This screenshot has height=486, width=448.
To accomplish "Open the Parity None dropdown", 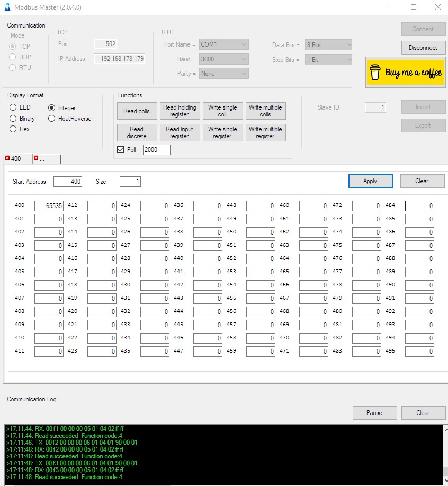I will coord(223,74).
